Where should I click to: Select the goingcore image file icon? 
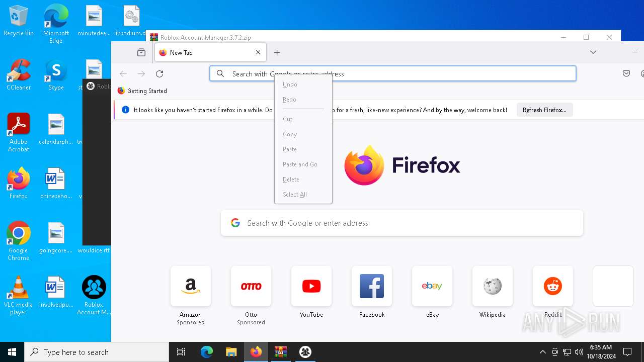(56, 237)
